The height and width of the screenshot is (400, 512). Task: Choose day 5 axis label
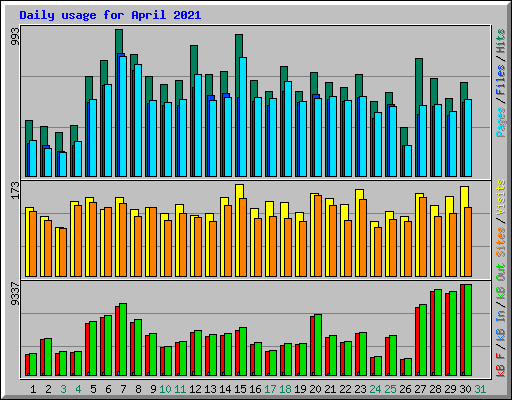(93, 389)
